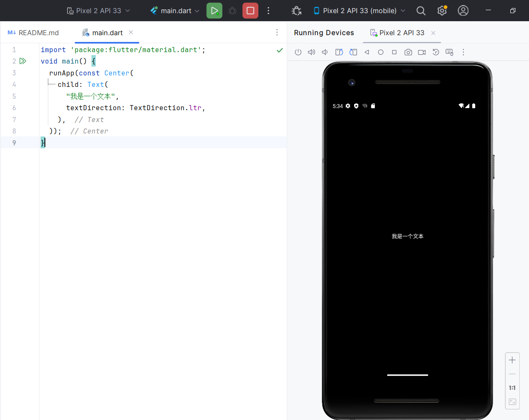This screenshot has height=420, width=529.
Task: Rotate emulator left
Action: tap(339, 52)
